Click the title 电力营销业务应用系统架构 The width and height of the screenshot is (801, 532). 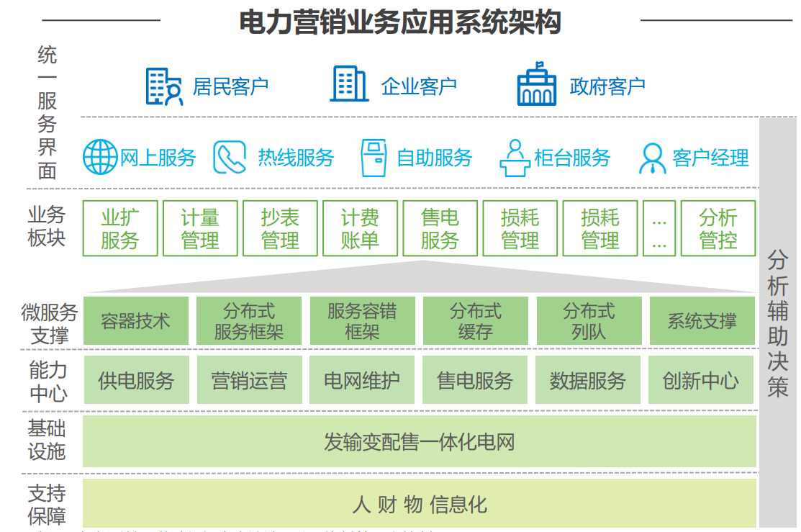click(x=400, y=22)
